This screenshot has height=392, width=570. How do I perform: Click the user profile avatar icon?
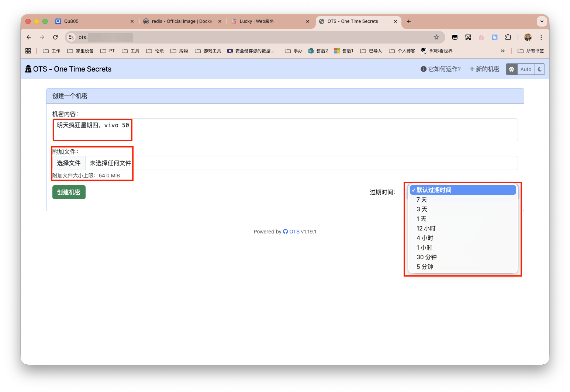[528, 37]
